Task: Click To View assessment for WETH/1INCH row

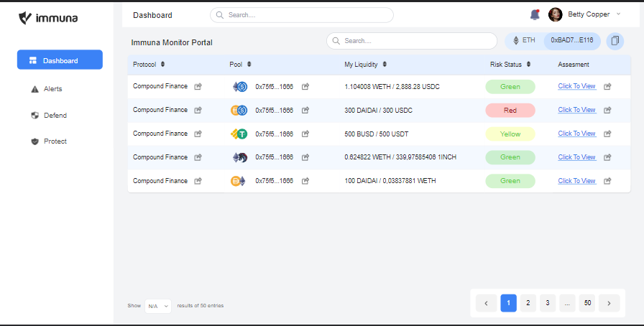Action: coord(576,157)
